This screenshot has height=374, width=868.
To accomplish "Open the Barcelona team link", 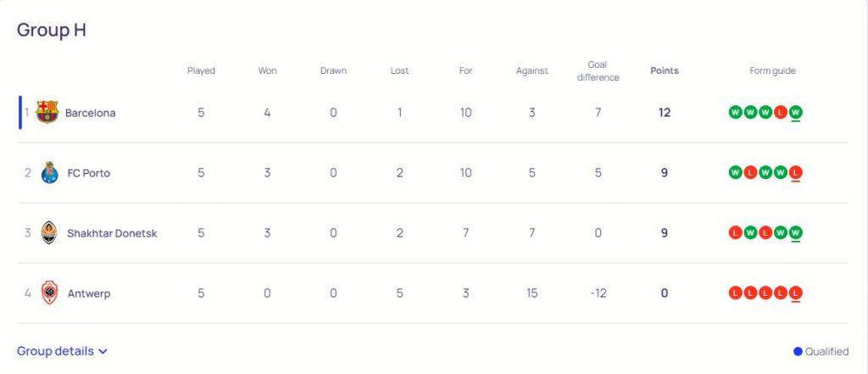I will tap(90, 113).
